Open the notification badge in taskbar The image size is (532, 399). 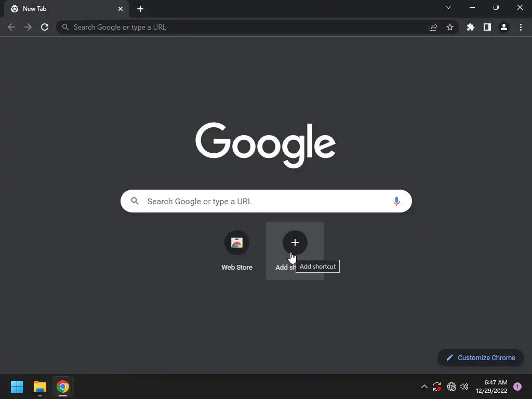pos(517,387)
